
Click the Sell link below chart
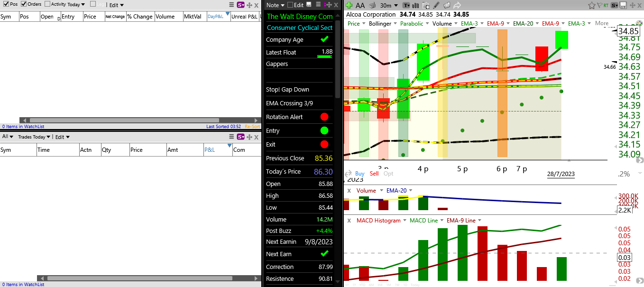(x=374, y=174)
